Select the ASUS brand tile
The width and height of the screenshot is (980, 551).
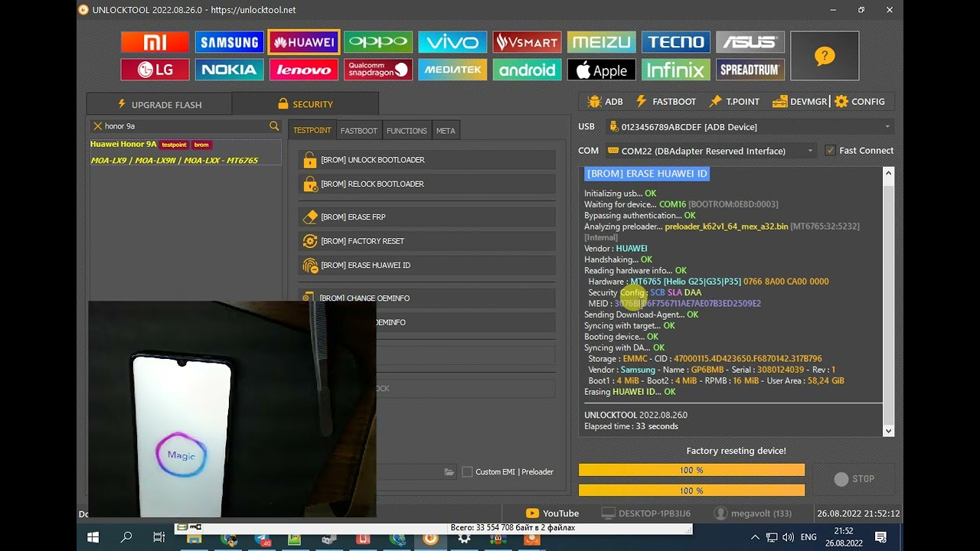pyautogui.click(x=750, y=42)
